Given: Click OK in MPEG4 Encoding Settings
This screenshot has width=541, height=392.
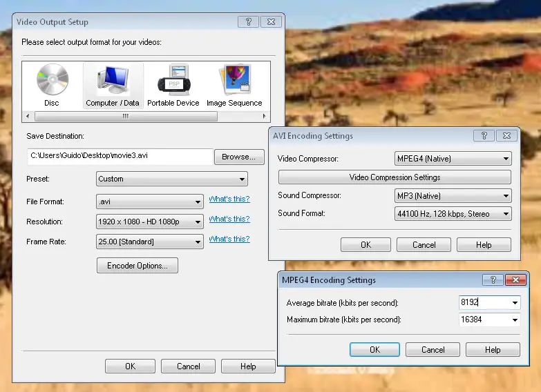Looking at the screenshot, I should point(374,350).
